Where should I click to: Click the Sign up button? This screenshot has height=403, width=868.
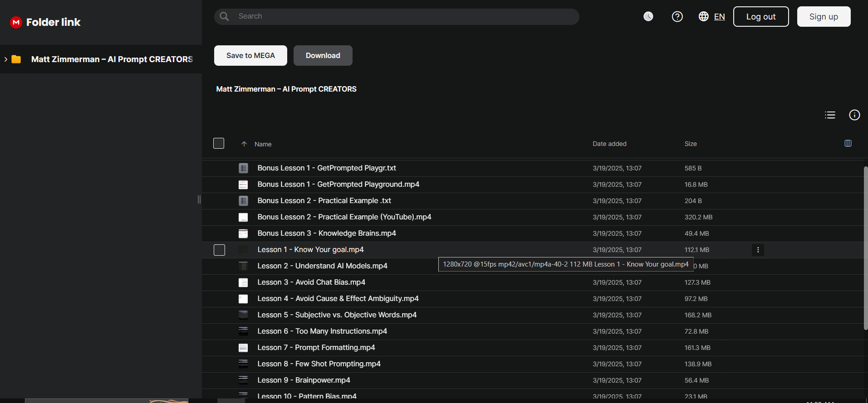pos(824,17)
